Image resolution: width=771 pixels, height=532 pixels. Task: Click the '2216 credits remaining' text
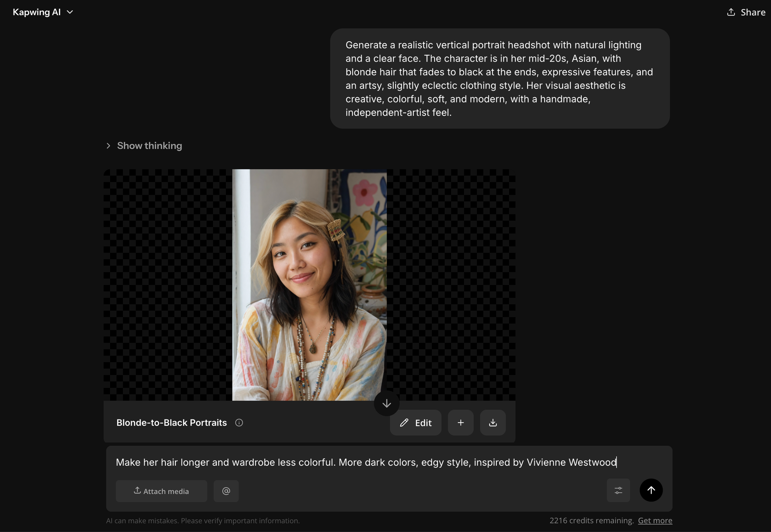(x=591, y=520)
